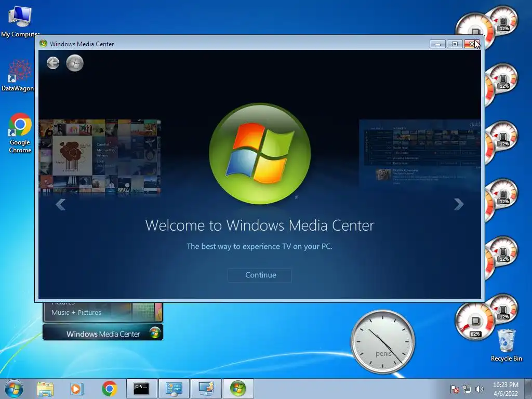532x399 pixels.
Task: Select Music + Pictures in the gadget
Action: click(76, 312)
